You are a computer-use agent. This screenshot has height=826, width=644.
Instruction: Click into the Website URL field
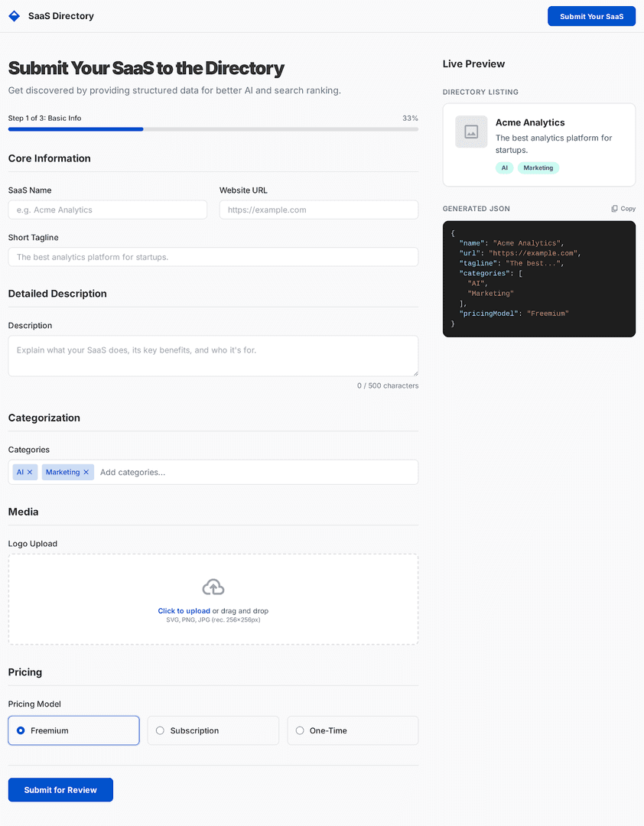pos(318,210)
